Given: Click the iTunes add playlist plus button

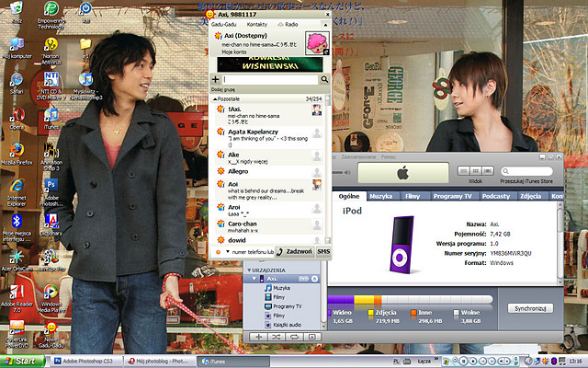Looking at the screenshot, I should tap(259, 337).
